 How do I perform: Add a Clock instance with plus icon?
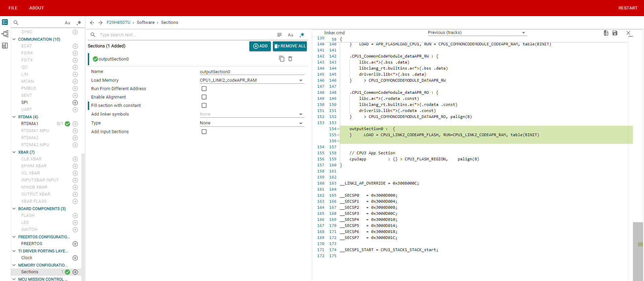[75, 258]
